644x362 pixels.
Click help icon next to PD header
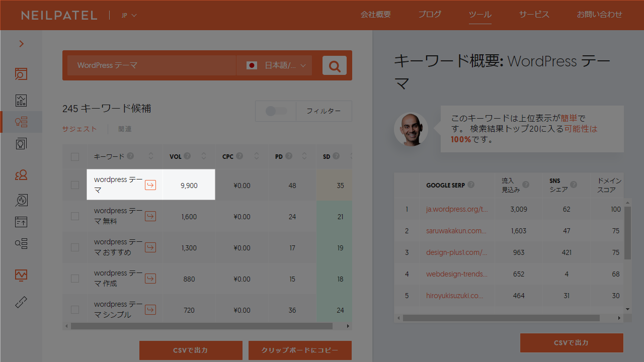(x=289, y=156)
